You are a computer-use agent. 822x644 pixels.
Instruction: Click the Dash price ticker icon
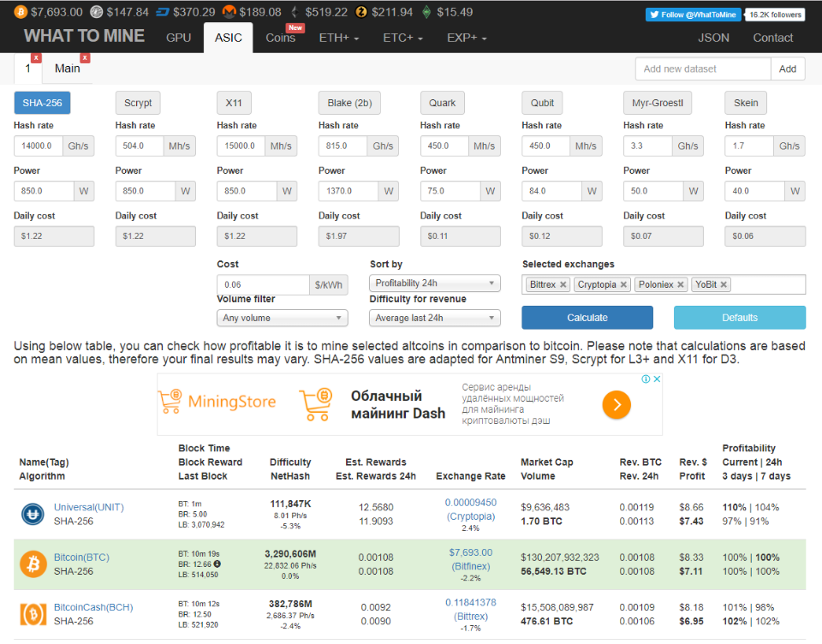pos(163,12)
